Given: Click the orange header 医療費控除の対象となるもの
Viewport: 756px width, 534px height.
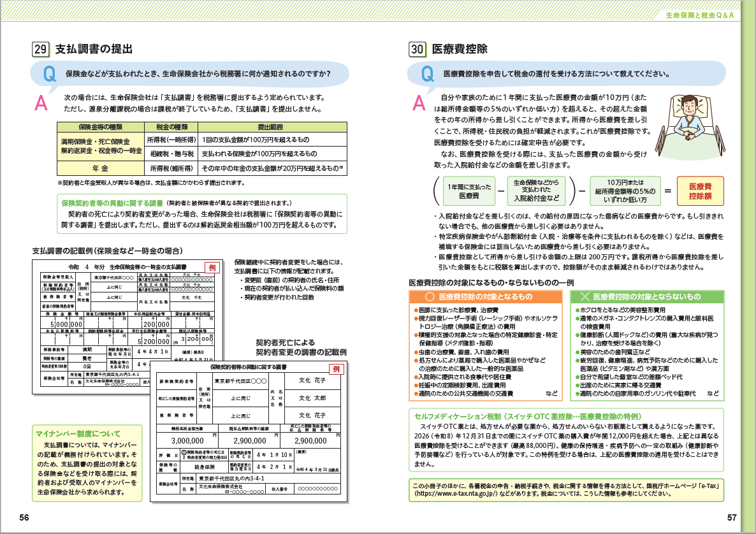Looking at the screenshot, I should click(486, 297).
